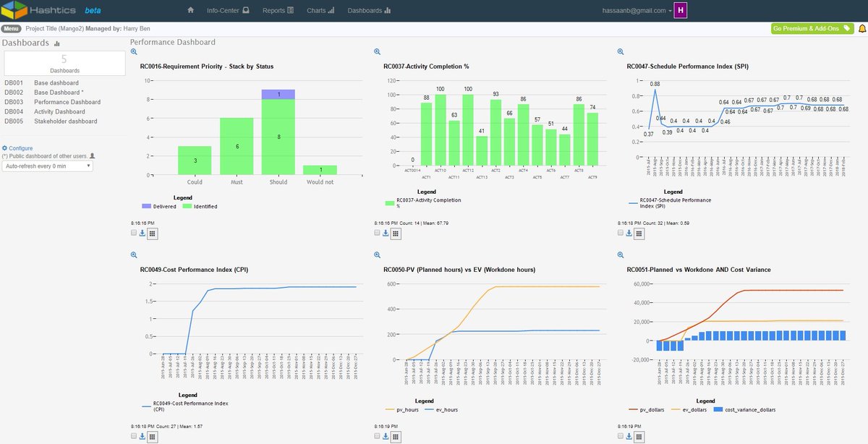
Task: Zoom the RC0051 Cost Variance chart
Action: pos(621,255)
